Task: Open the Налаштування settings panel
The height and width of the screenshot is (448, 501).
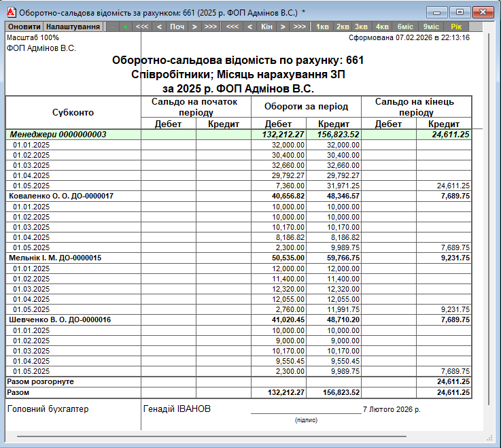Action: 73,27
